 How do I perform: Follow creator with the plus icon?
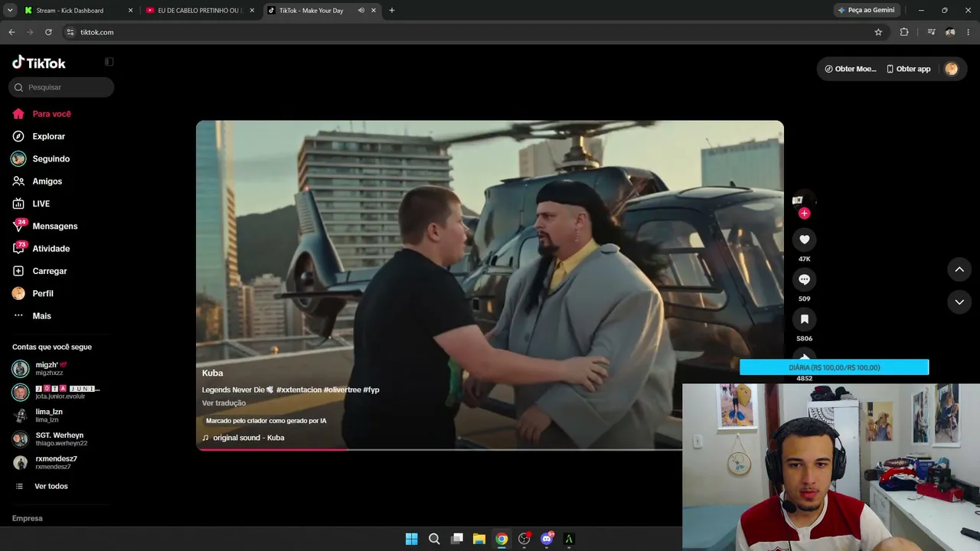click(804, 214)
